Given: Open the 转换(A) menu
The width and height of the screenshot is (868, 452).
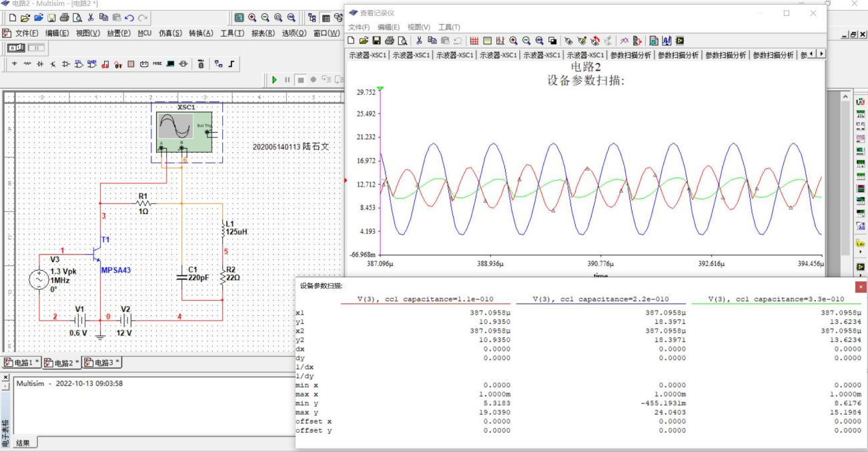Looking at the screenshot, I should 203,33.
